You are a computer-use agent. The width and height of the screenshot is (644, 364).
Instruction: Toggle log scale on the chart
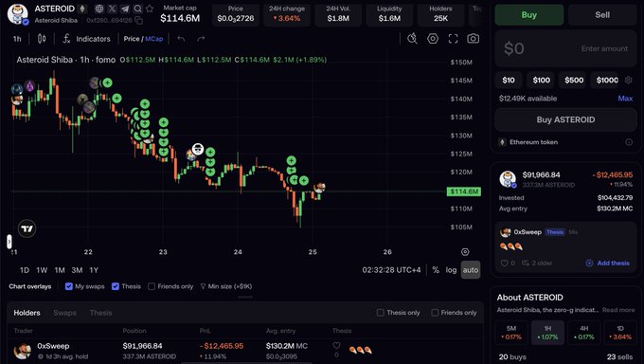click(x=451, y=270)
